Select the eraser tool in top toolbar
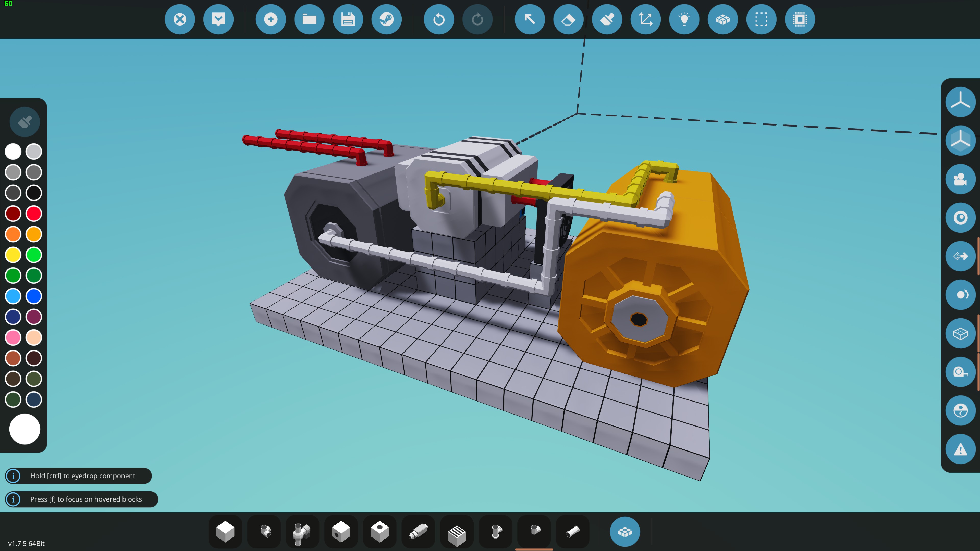This screenshot has height=551, width=980. click(x=568, y=19)
